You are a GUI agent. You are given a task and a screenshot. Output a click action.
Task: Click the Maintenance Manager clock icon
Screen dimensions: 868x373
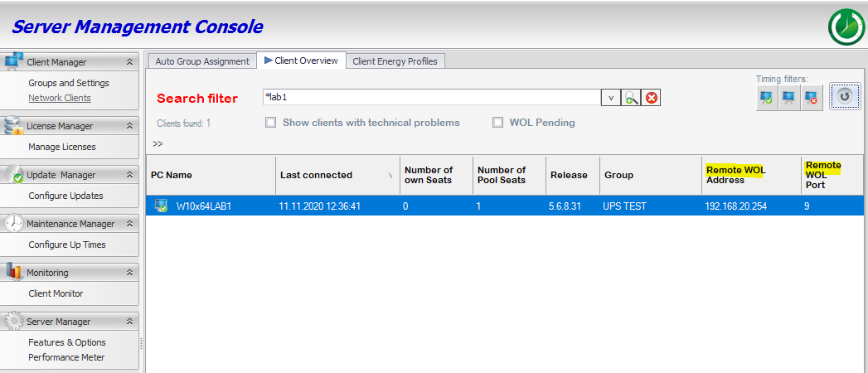click(x=13, y=223)
